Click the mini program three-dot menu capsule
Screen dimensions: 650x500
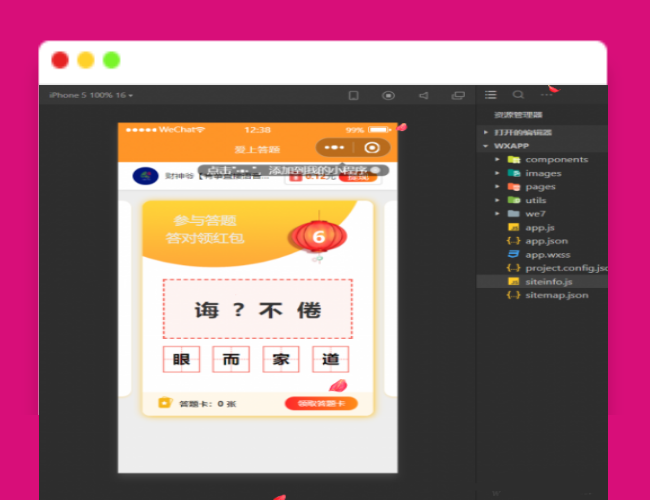(x=335, y=148)
